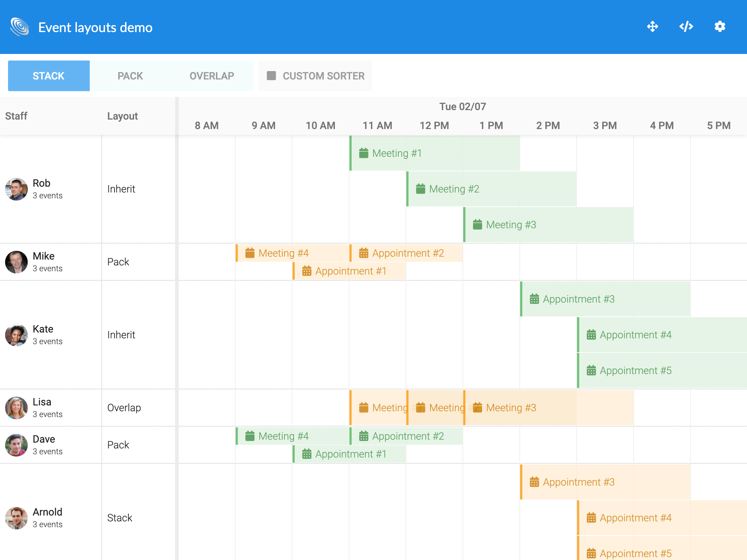Select Mike's Appointment #1 event

pyautogui.click(x=349, y=271)
